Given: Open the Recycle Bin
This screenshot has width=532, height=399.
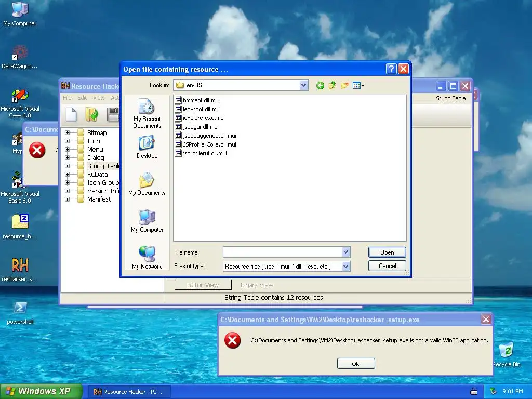Looking at the screenshot, I should [x=507, y=354].
